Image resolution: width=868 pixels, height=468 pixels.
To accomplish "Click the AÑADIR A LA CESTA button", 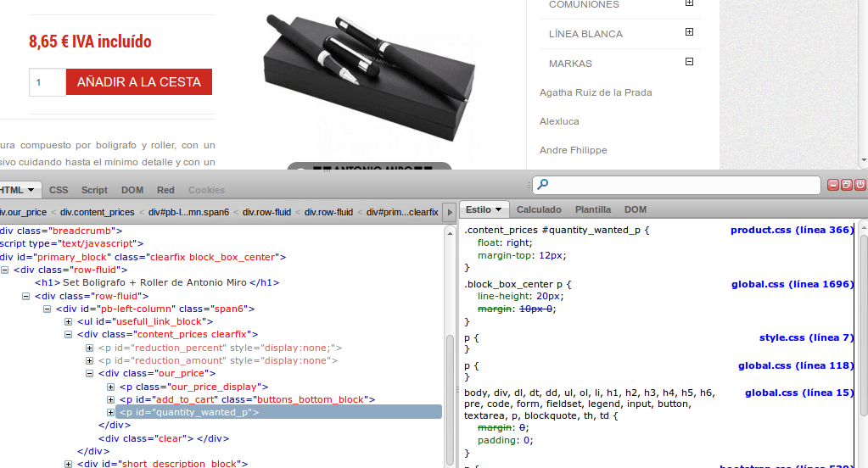I will [x=139, y=82].
